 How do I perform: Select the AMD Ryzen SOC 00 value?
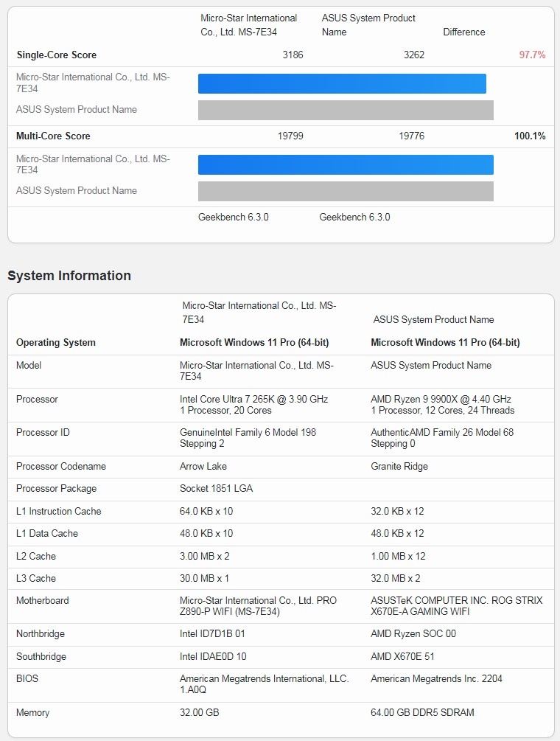pyautogui.click(x=413, y=634)
